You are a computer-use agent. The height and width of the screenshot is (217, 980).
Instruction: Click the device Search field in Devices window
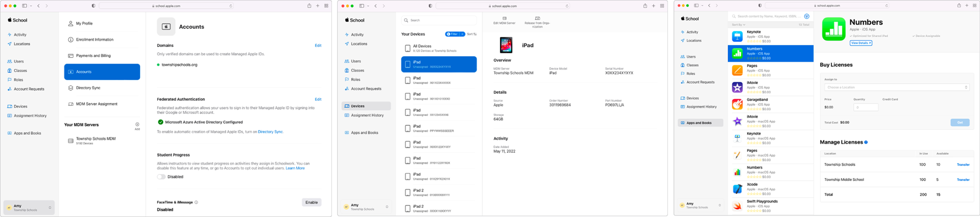(x=439, y=20)
